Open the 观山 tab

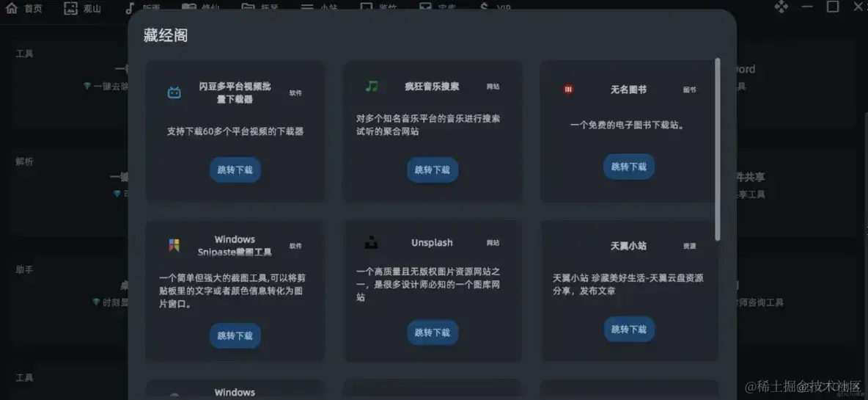click(x=83, y=8)
